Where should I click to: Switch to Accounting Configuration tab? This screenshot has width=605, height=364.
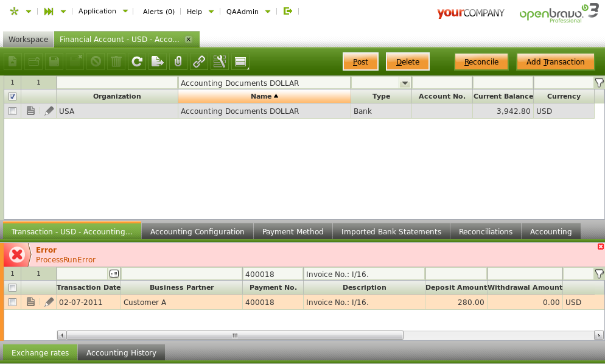(x=197, y=231)
